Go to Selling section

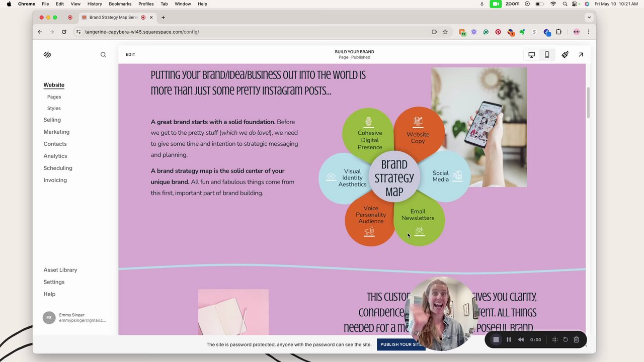click(x=52, y=120)
